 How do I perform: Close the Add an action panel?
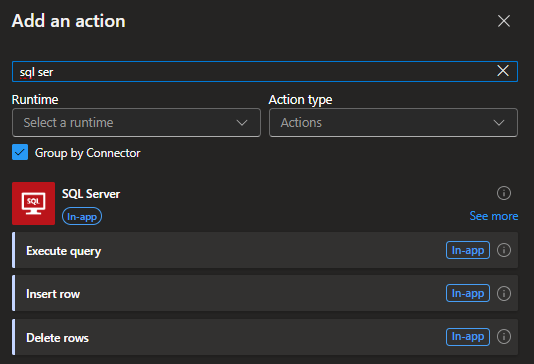pyautogui.click(x=504, y=21)
